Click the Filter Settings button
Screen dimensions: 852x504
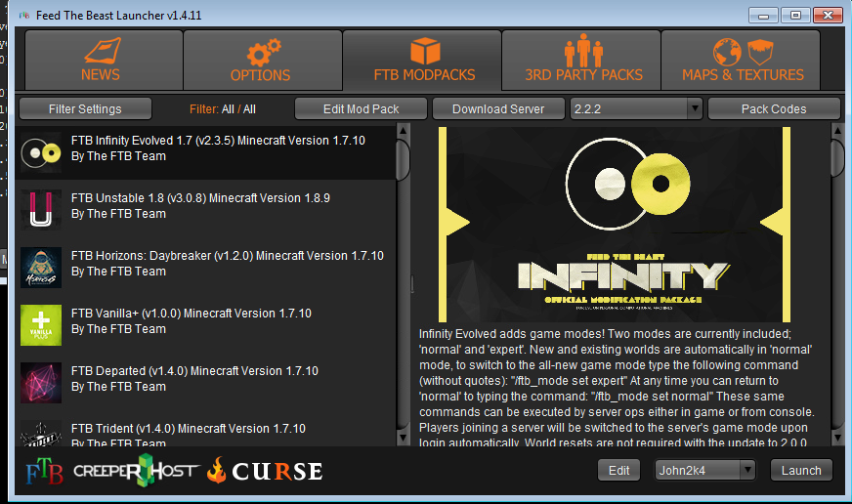coord(85,108)
